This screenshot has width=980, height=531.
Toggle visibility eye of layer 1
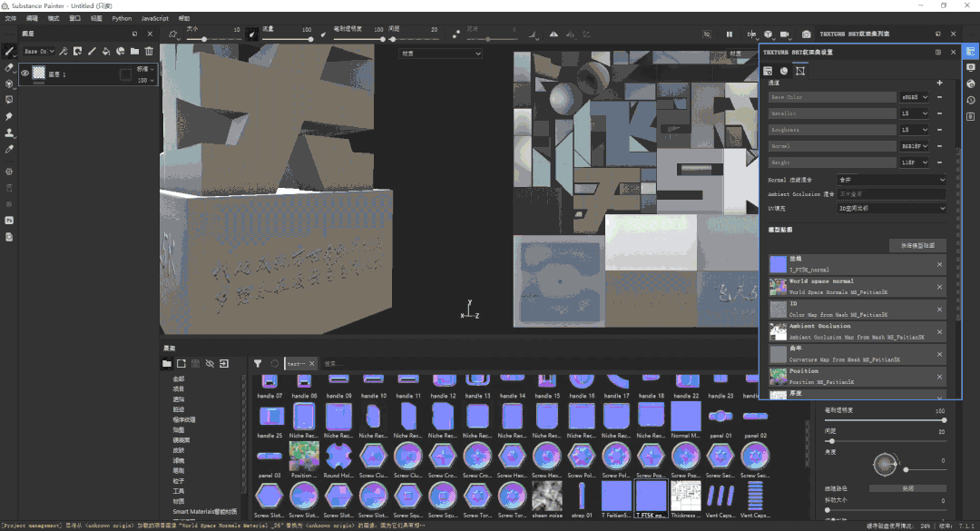(x=25, y=74)
